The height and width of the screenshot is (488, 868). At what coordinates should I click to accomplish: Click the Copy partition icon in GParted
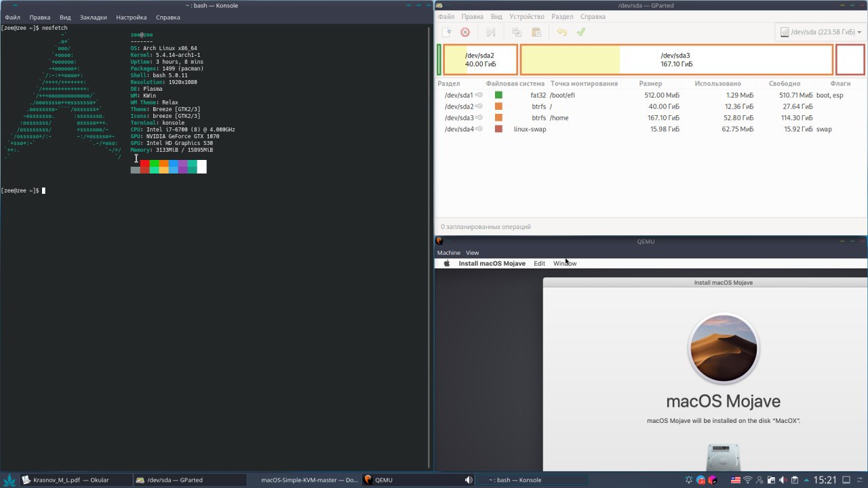tap(517, 32)
